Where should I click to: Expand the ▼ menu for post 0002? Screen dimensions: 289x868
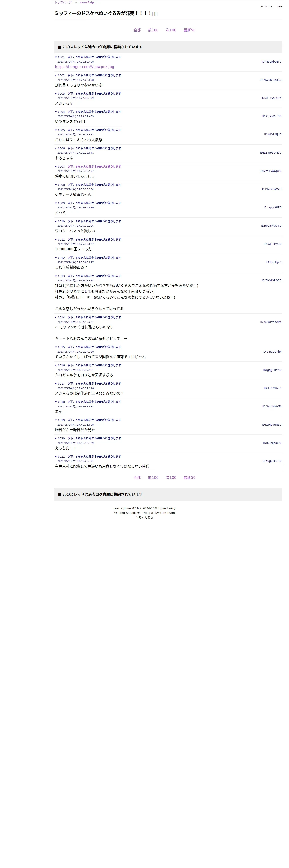point(56,75)
